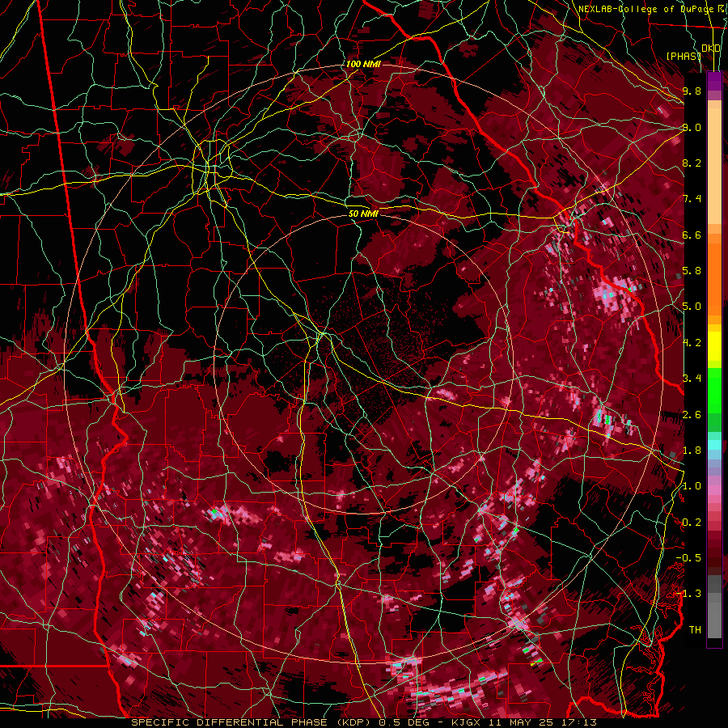This screenshot has width=728, height=728.
Task: Click the 5.0 value on the color scale
Action: pos(692,307)
